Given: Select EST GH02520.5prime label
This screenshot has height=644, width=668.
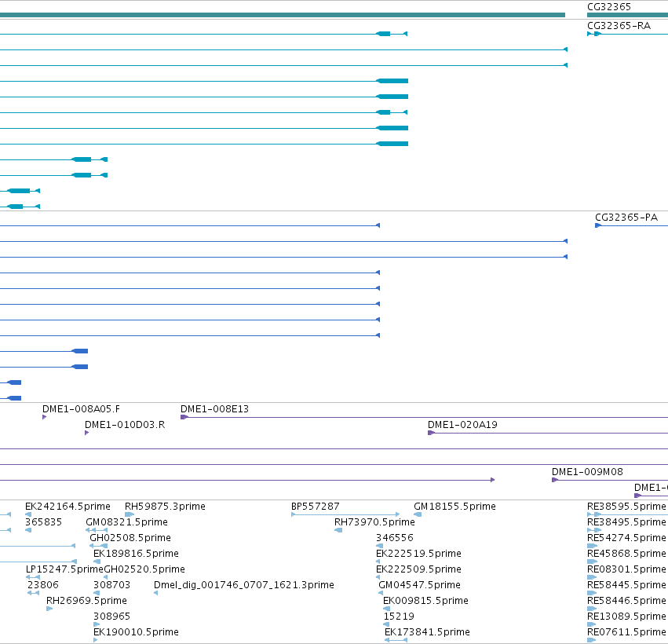Looking at the screenshot, I should (x=144, y=569).
